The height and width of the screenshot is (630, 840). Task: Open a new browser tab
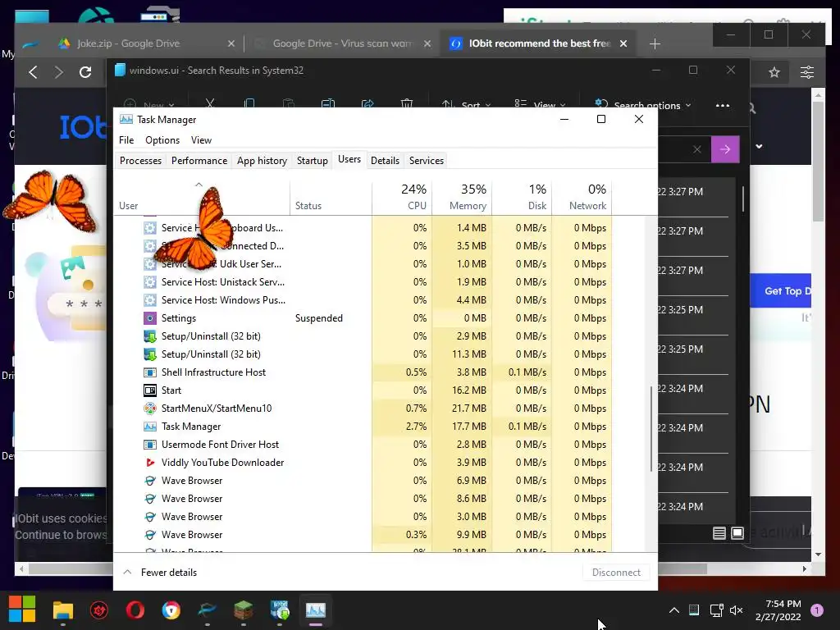point(655,43)
